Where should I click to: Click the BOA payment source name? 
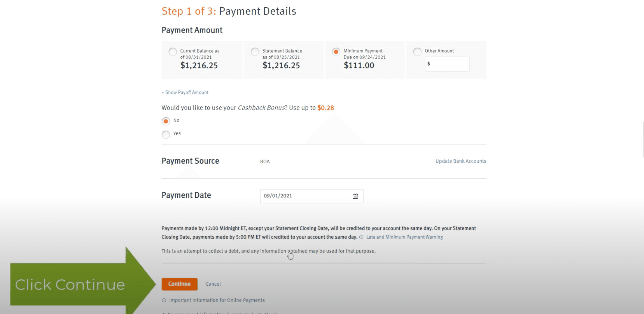pyautogui.click(x=265, y=162)
